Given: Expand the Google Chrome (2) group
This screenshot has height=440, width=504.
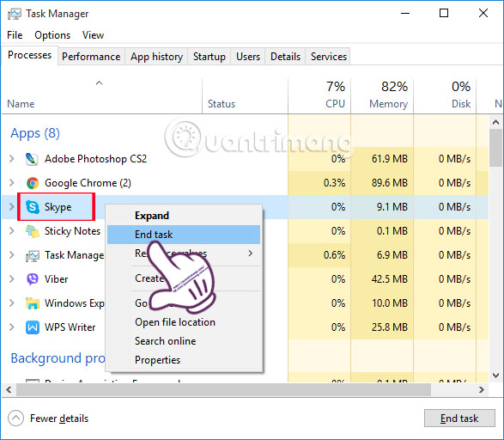Looking at the screenshot, I should tap(12, 183).
